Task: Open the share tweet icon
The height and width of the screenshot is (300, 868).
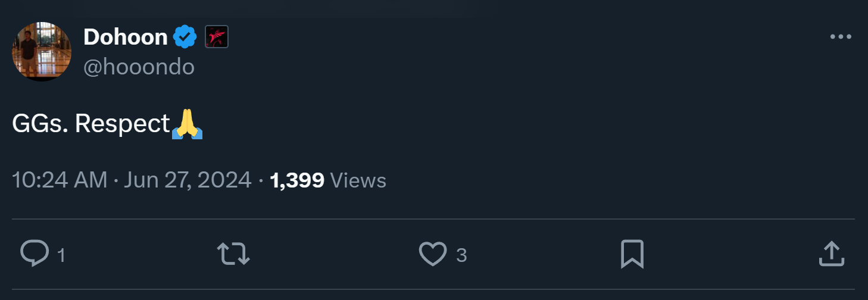Action: click(x=831, y=254)
